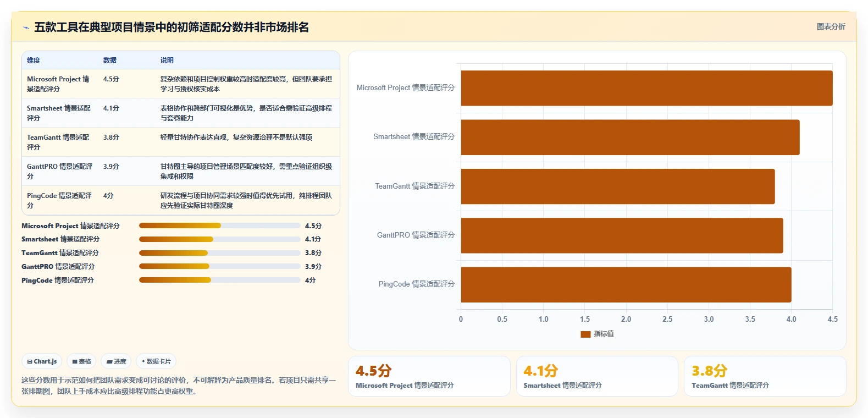Image resolution: width=868 pixels, height=418 pixels.
Task: Click the PingCode progress bar
Action: pyautogui.click(x=220, y=280)
